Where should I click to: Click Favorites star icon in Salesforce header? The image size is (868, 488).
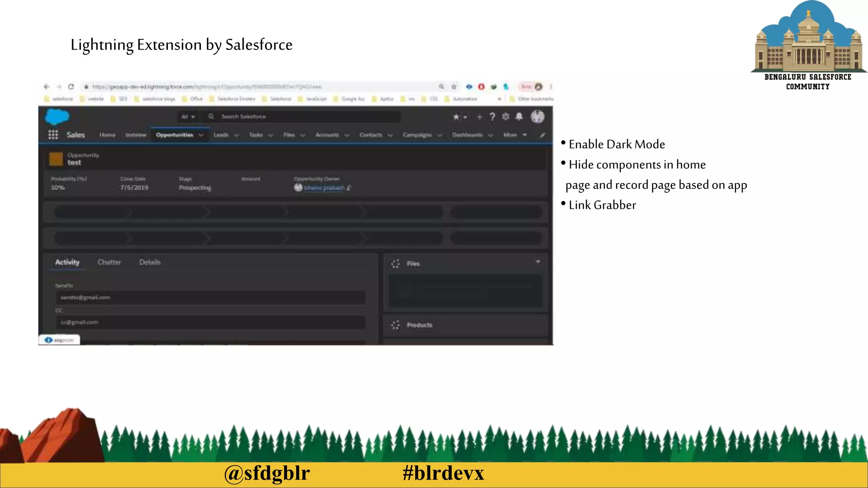(x=456, y=117)
